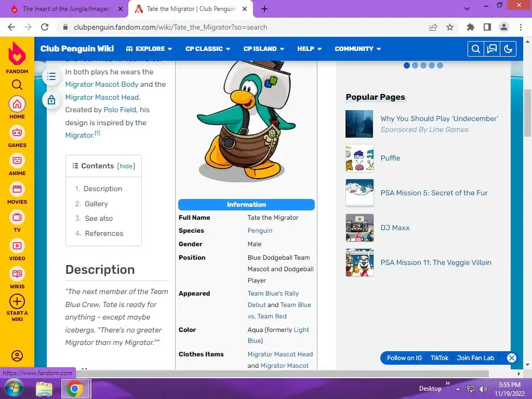Click the address bar URL field
The width and height of the screenshot is (532, 399).
[x=241, y=27]
